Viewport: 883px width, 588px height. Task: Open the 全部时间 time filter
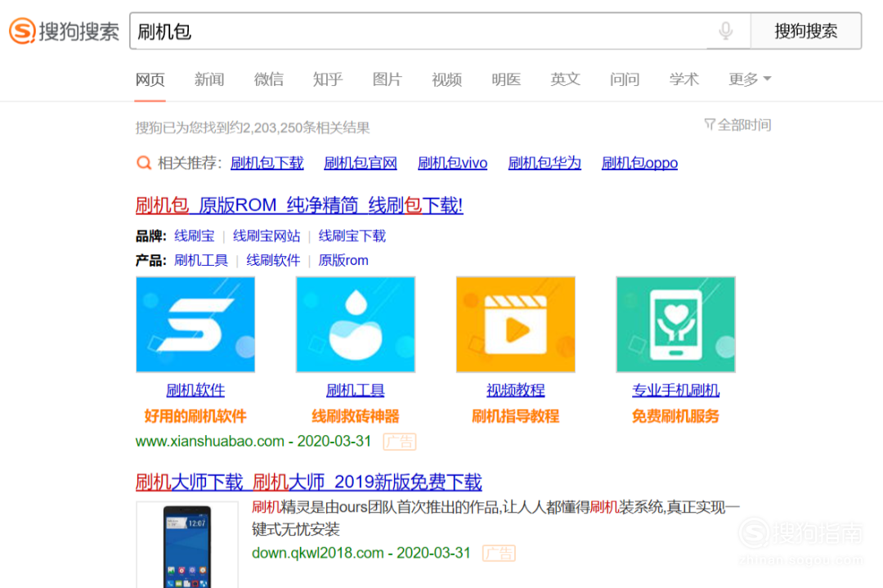pyautogui.click(x=744, y=124)
